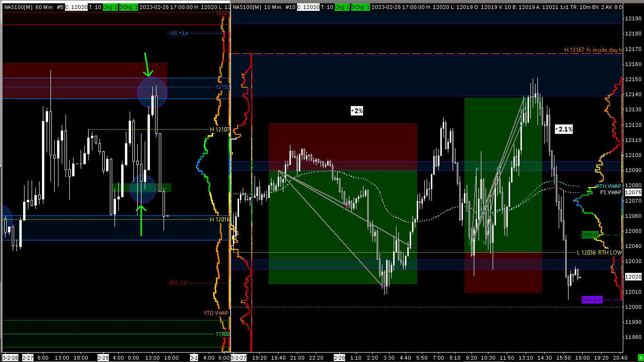Click the green 11900 level label

pyautogui.click(x=223, y=334)
